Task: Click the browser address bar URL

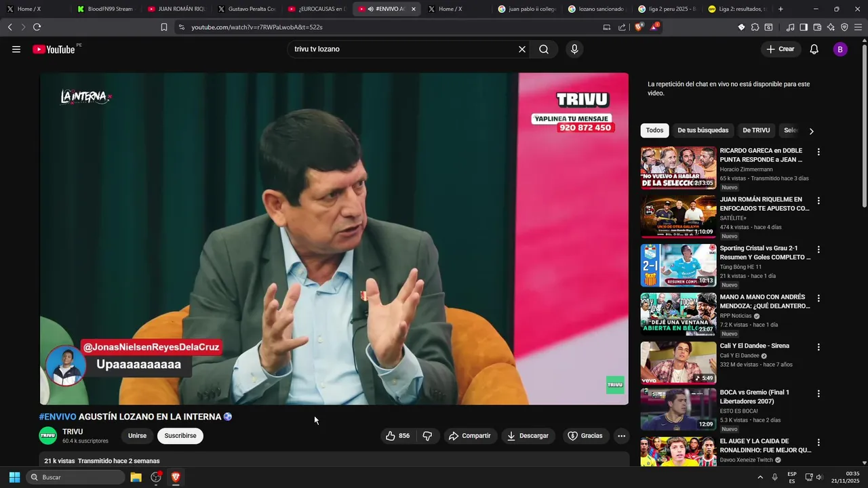Action: pyautogui.click(x=257, y=27)
